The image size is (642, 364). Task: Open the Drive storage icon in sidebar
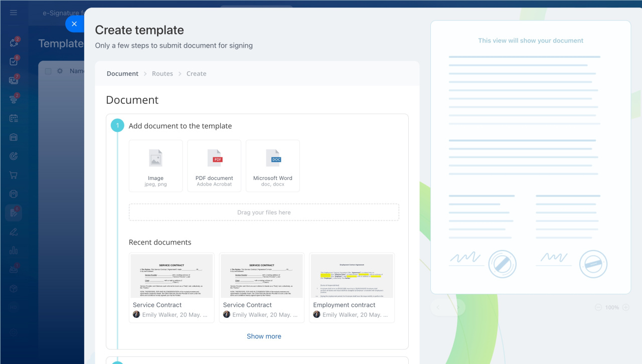point(14,137)
